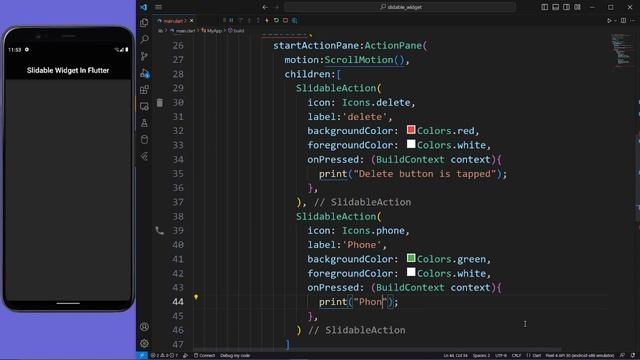Click white swatch on line 42
This screenshot has height=360, width=640.
coord(411,272)
